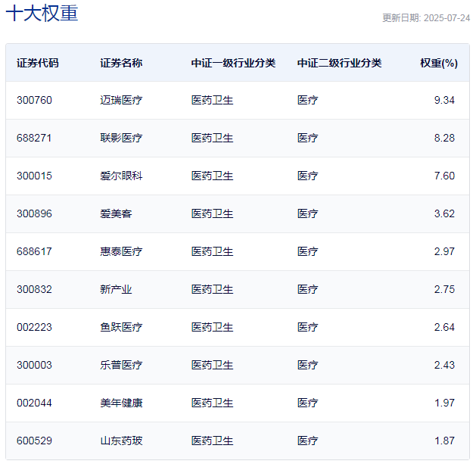476x464 pixels.
Task: Select security name 新产业
Action: (x=116, y=289)
